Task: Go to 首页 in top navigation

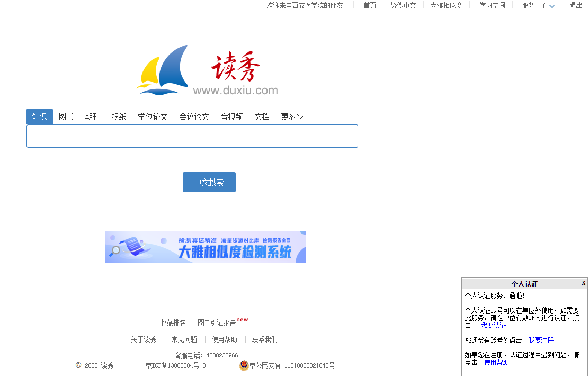Action: [x=370, y=5]
